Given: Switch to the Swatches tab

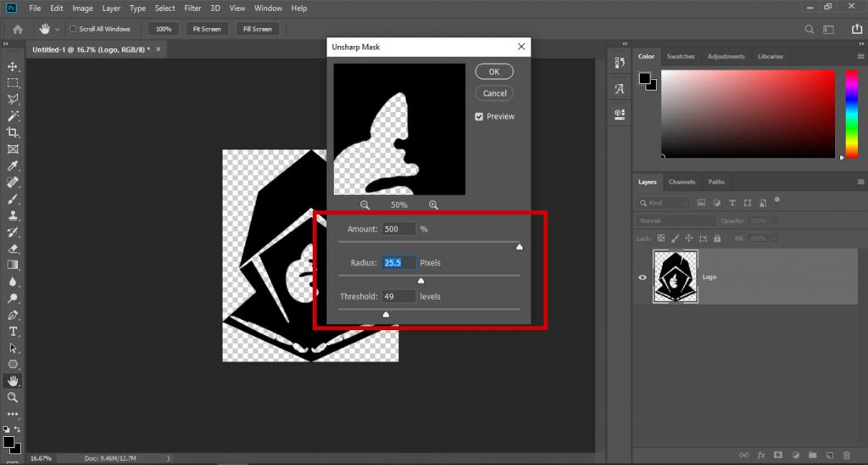Looking at the screenshot, I should click(681, 57).
